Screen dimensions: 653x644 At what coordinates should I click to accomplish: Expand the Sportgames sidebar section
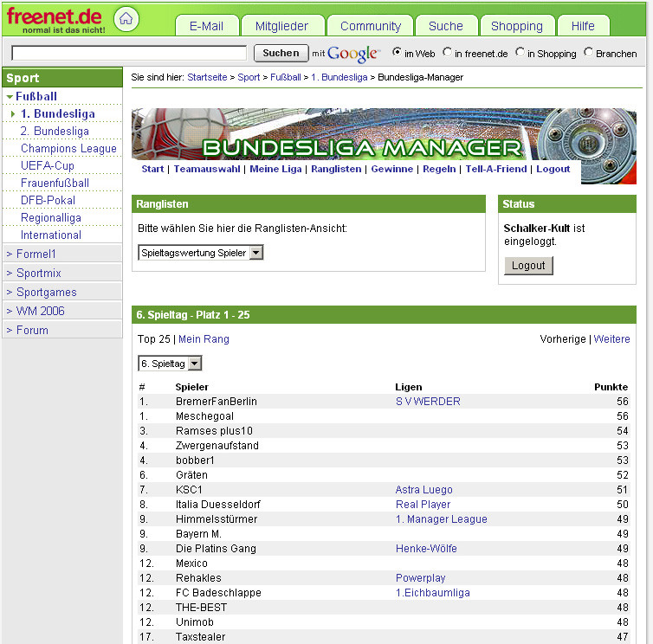point(62,292)
